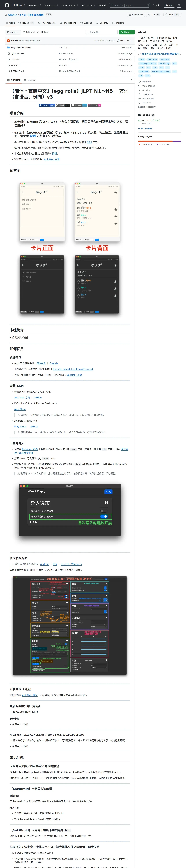Click the Sign in link
This screenshot has height=868, width=186.
[x=157, y=5]
